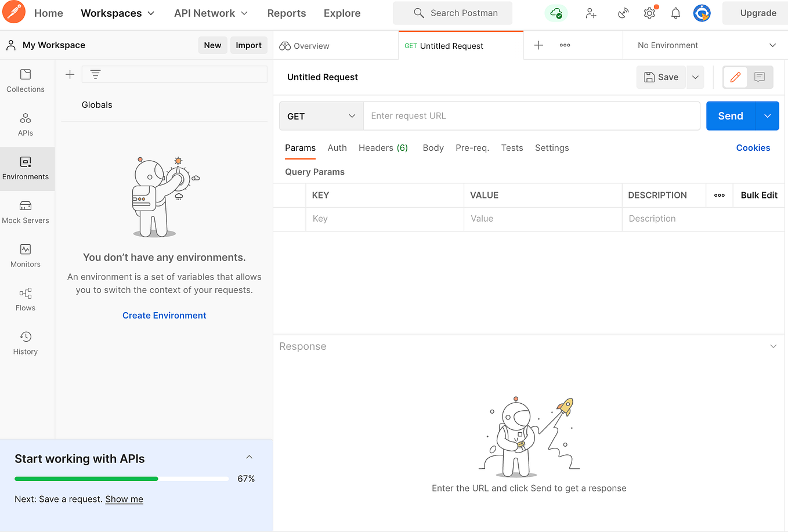Viewport: 788px width, 532px height.
Task: Open Mock Servers from the sidebar
Action: 26,212
